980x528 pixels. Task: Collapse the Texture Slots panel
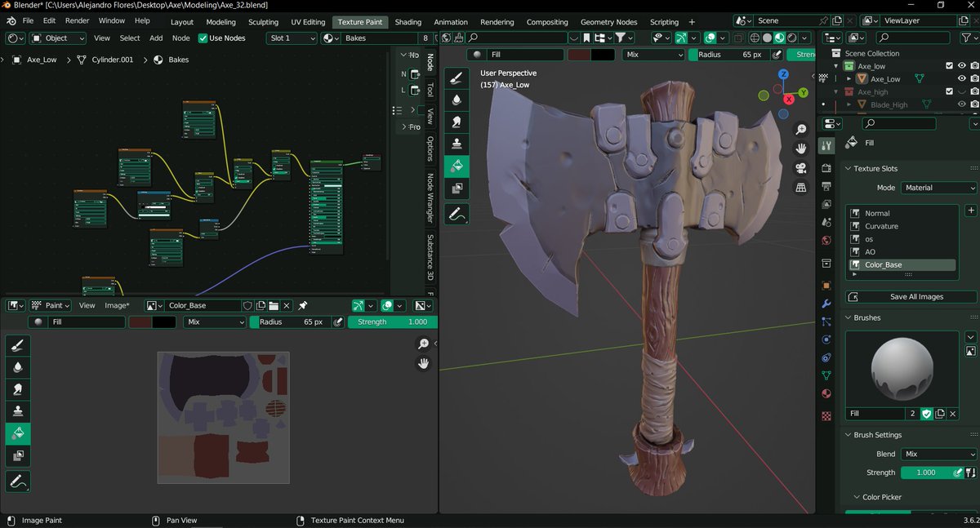849,168
